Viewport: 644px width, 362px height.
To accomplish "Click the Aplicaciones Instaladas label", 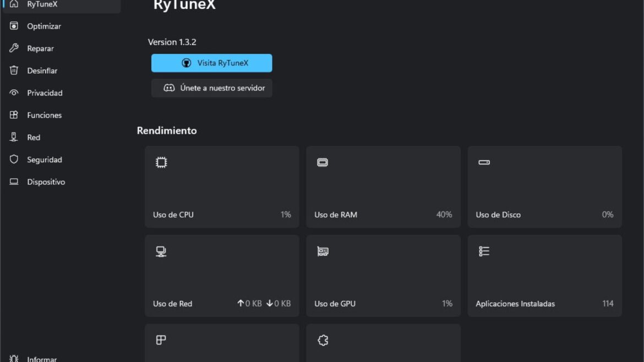I will click(515, 304).
